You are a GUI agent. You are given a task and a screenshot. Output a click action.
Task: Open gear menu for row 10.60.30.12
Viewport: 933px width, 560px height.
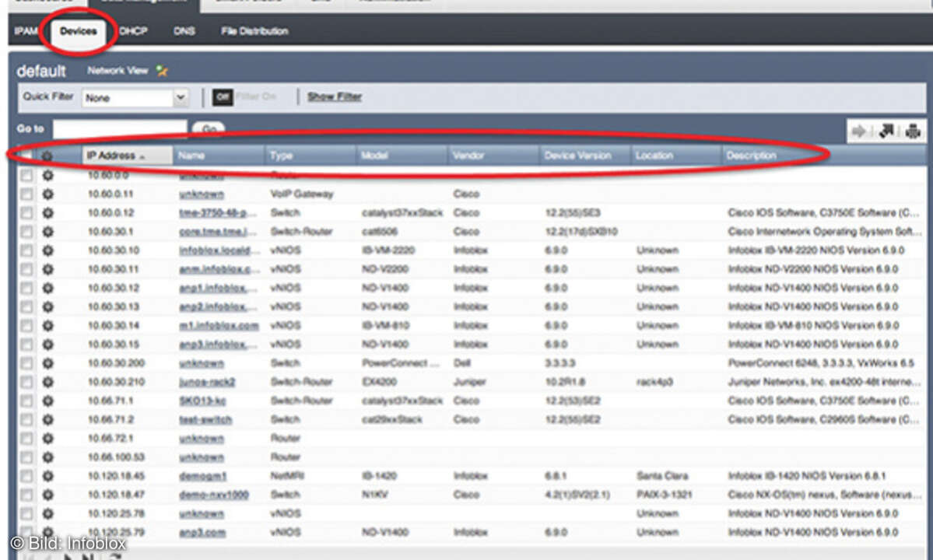(47, 288)
